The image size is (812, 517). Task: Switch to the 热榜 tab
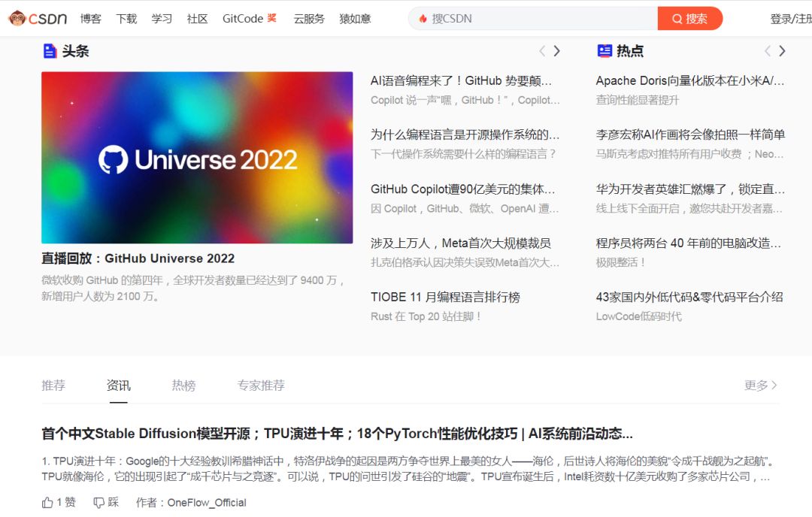click(x=184, y=385)
